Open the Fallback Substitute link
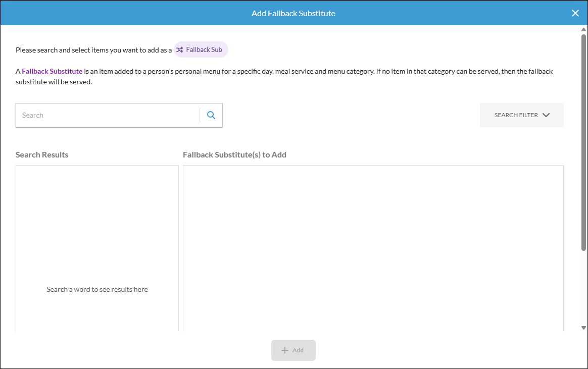588x369 pixels. click(52, 71)
